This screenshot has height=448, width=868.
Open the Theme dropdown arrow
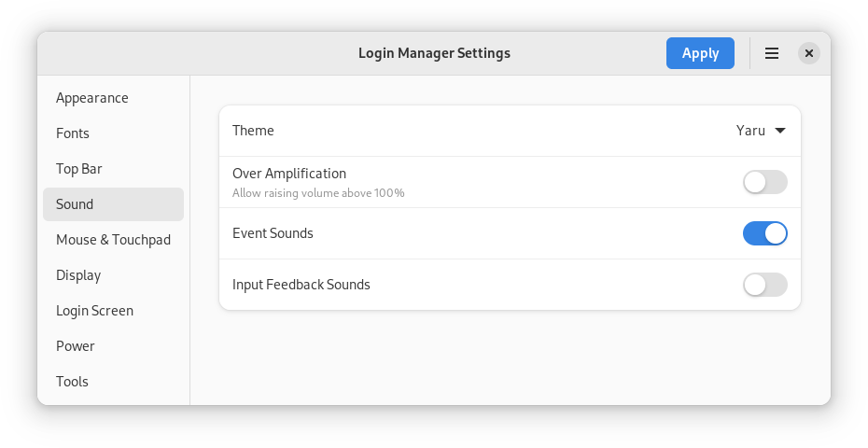pyautogui.click(x=780, y=131)
